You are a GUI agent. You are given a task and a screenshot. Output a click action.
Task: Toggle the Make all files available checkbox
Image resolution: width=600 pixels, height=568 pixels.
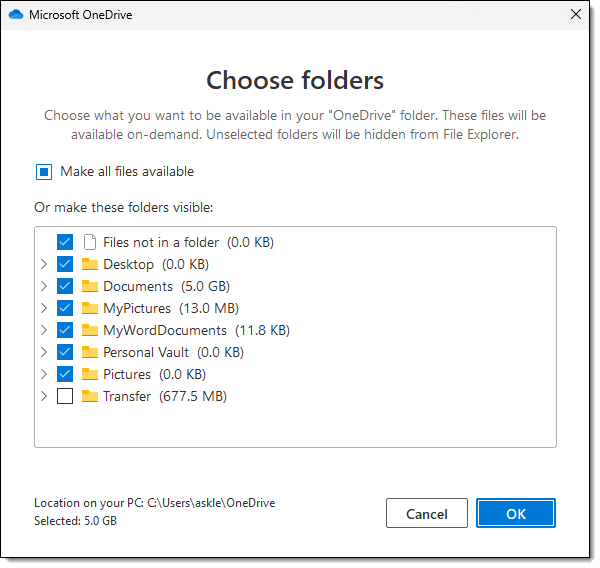[x=44, y=172]
